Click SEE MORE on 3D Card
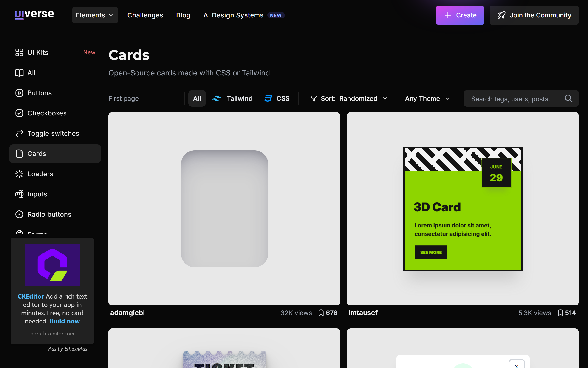 point(431,252)
